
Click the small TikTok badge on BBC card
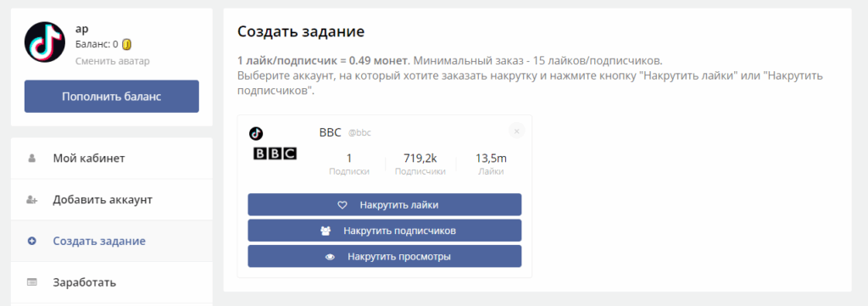tap(256, 133)
